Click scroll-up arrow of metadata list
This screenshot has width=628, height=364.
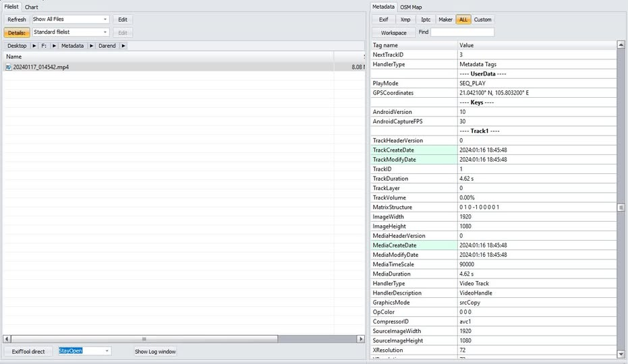(x=621, y=45)
